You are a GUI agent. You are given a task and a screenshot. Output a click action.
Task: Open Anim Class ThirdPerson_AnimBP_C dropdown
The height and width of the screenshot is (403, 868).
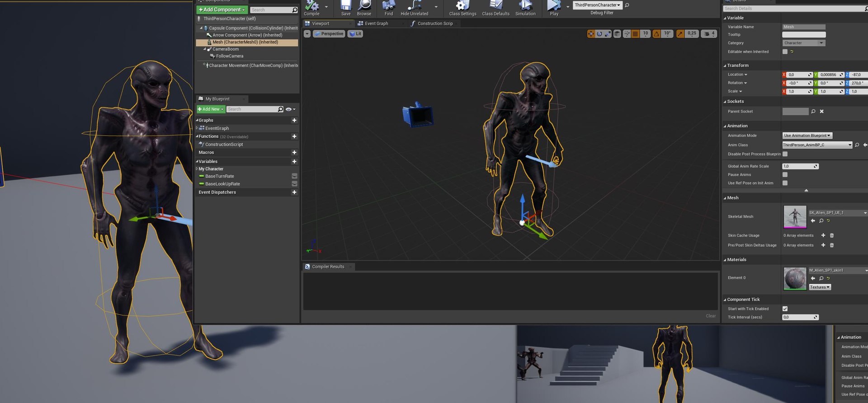pyautogui.click(x=817, y=145)
